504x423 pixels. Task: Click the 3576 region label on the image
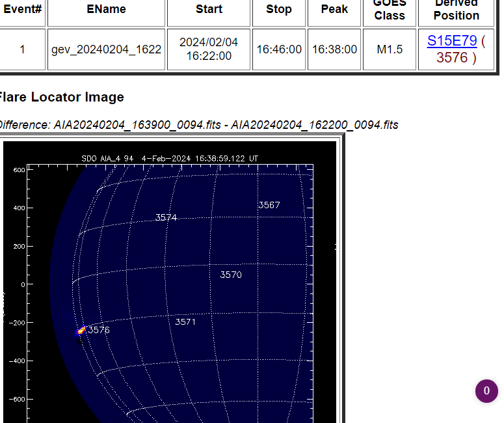click(x=99, y=330)
